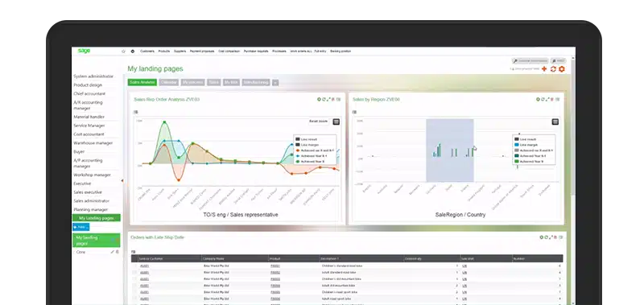Screen dimensions: 644x305
Task: Click the Reset zoom button on Sales Rep chart
Action: tap(318, 122)
